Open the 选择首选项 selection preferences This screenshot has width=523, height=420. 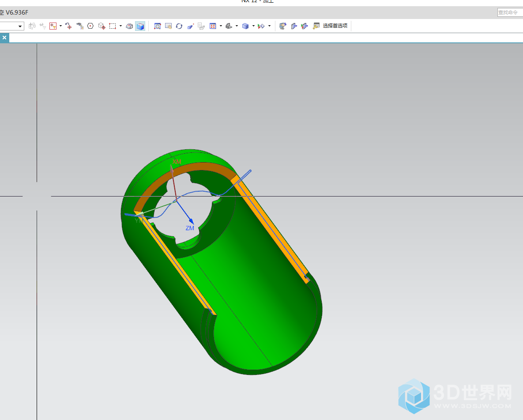331,26
